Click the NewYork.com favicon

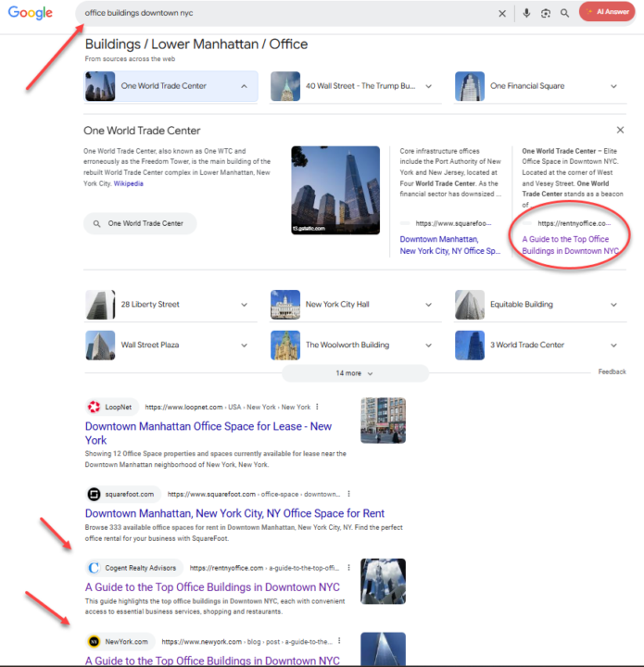94,641
